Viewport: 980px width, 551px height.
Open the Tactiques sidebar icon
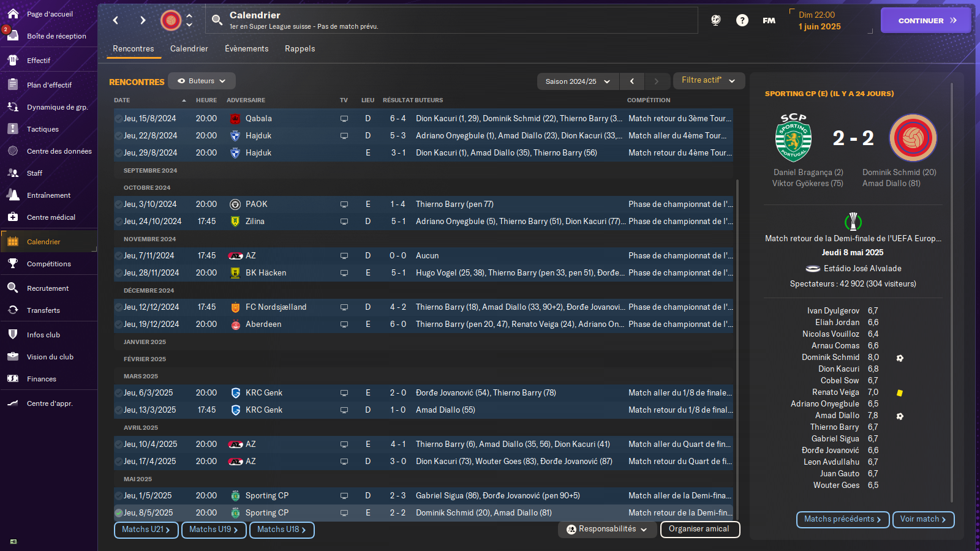click(13, 129)
